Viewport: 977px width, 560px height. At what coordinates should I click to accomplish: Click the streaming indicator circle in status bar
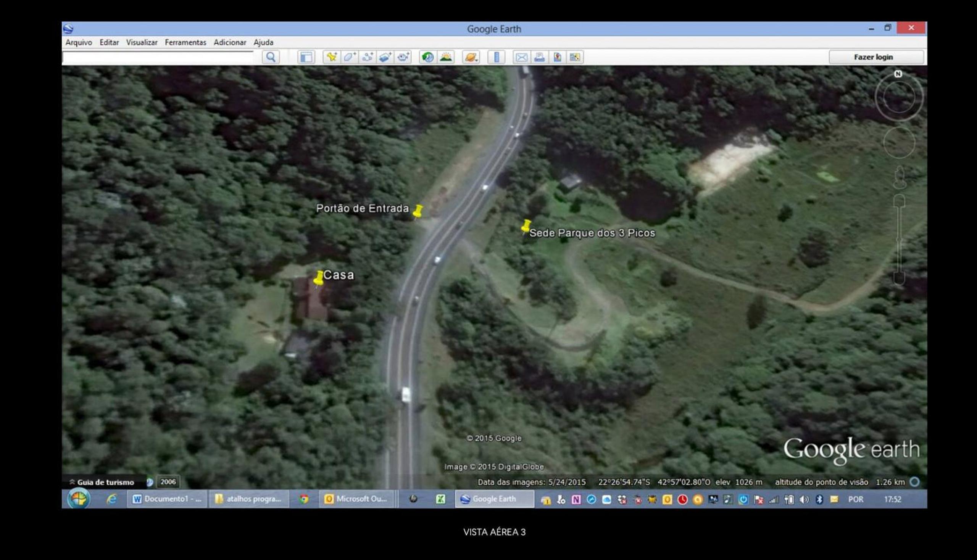[x=915, y=482]
